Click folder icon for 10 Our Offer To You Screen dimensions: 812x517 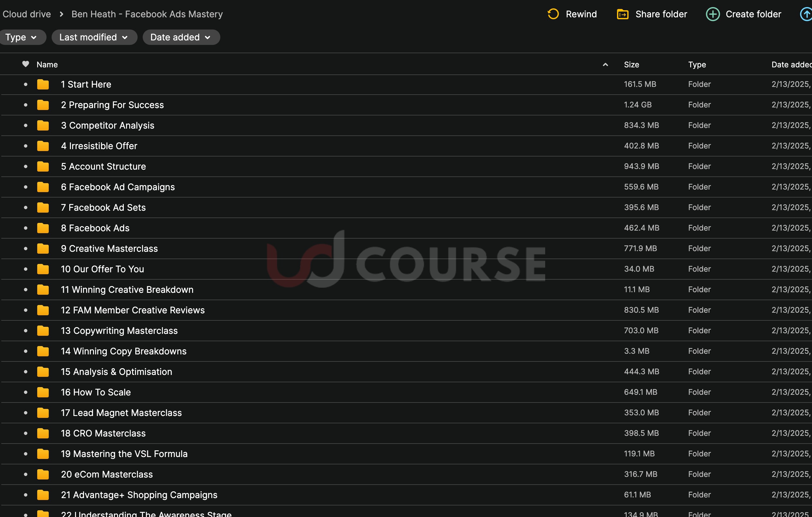43,269
